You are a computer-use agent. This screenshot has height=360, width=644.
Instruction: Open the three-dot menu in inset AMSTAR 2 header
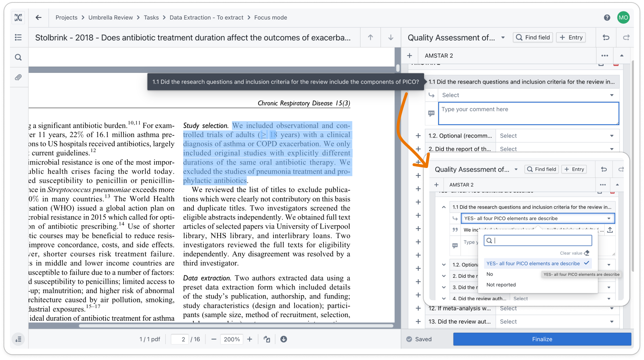(x=602, y=185)
